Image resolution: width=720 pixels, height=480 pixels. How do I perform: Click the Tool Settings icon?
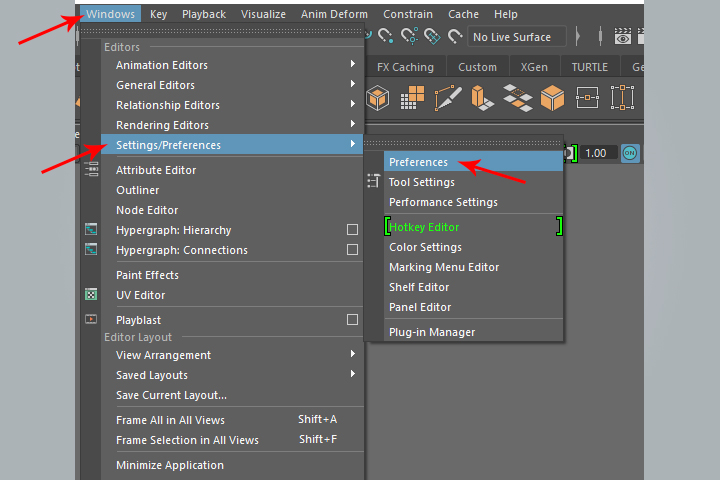(374, 182)
